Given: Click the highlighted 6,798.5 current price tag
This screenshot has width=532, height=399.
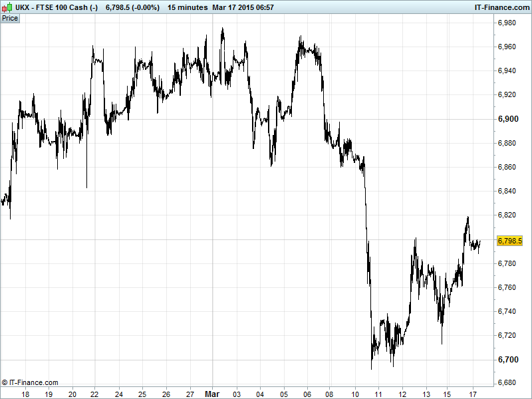Looking at the screenshot, I should pyautogui.click(x=509, y=241).
